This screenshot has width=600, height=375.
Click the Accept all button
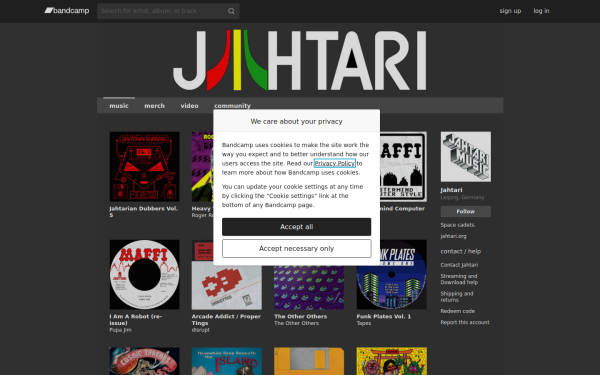pos(297,227)
